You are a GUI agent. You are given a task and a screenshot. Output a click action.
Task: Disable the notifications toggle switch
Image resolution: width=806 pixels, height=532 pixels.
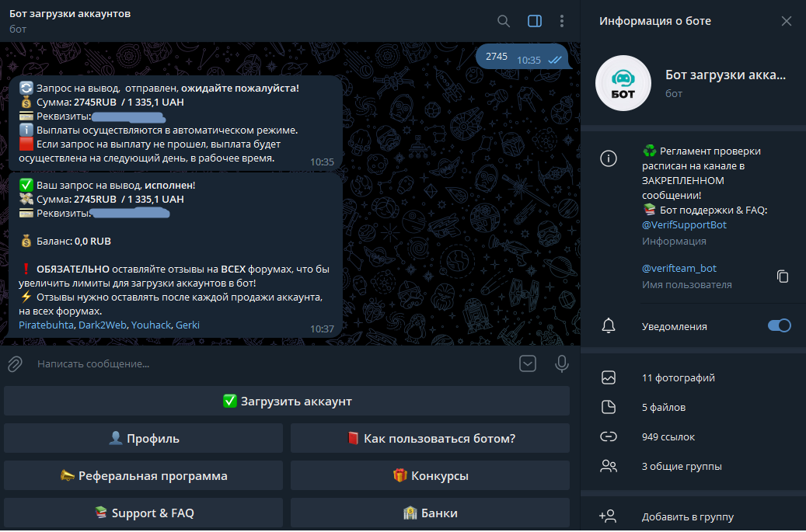click(779, 326)
